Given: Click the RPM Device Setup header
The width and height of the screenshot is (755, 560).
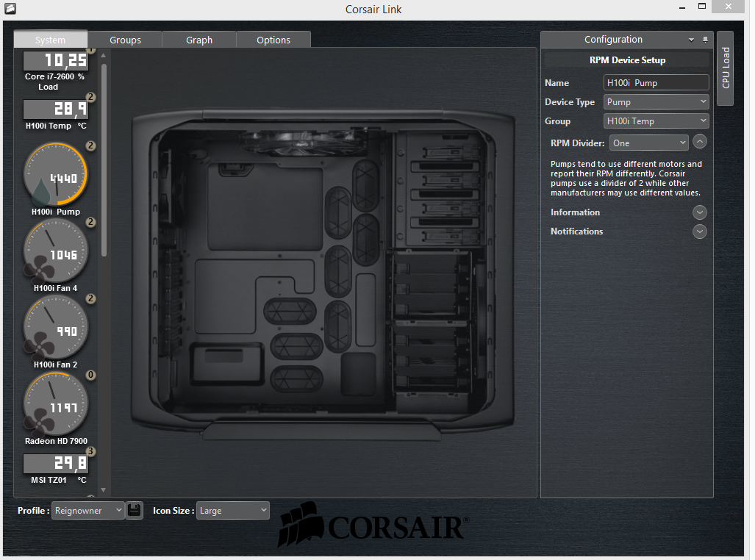Looking at the screenshot, I should coord(627,60).
